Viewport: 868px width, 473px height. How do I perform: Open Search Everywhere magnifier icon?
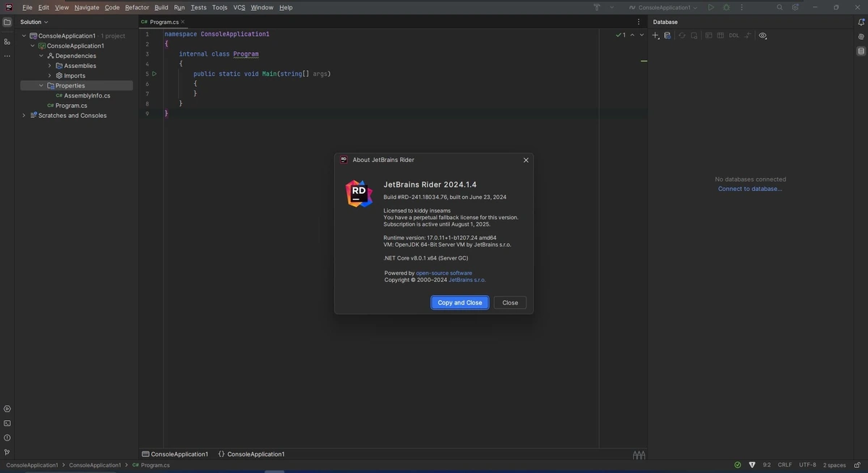780,7
